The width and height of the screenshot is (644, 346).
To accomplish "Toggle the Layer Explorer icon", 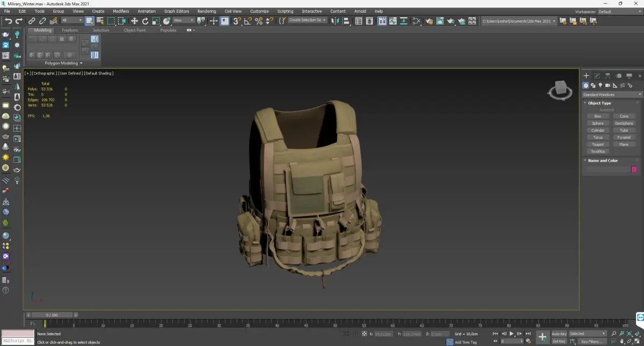I will [x=370, y=21].
